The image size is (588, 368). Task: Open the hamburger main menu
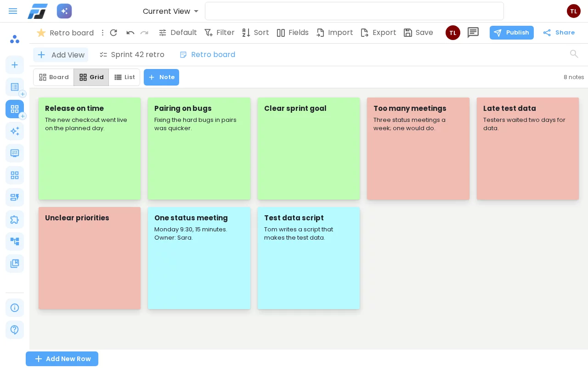click(13, 11)
